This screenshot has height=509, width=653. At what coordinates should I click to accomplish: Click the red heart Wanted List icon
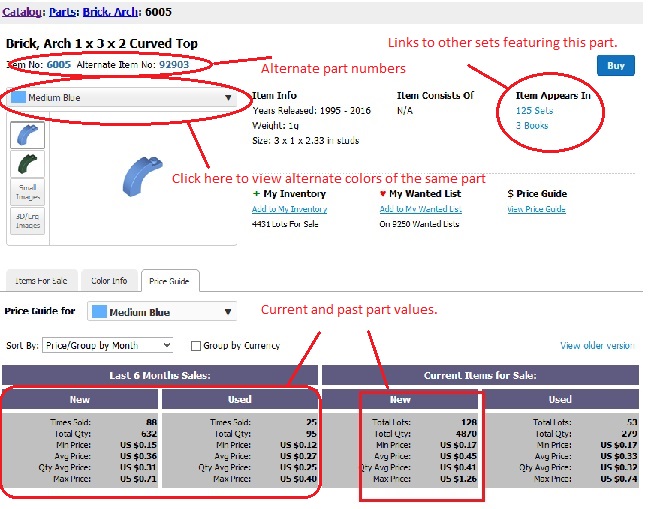[383, 194]
